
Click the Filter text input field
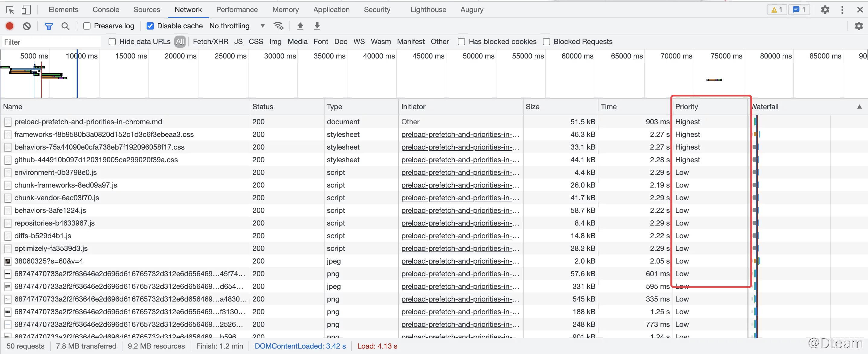pyautogui.click(x=51, y=42)
